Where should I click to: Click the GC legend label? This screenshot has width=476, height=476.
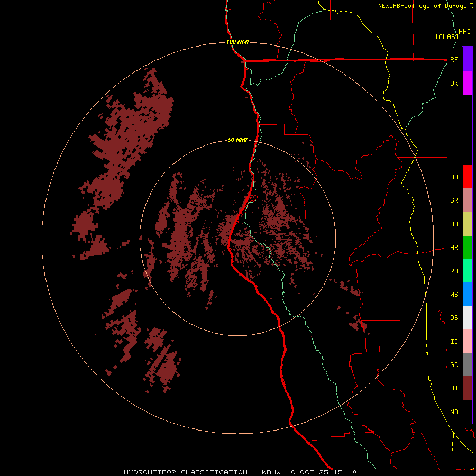point(454,365)
